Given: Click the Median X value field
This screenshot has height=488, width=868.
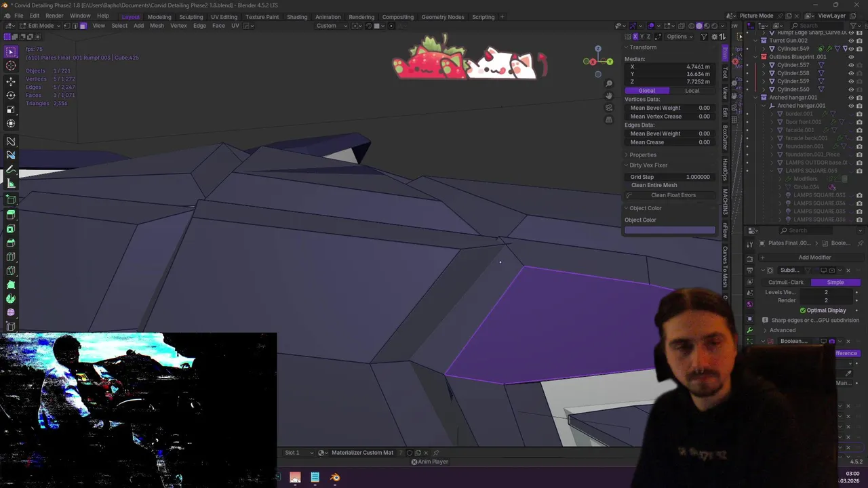Looking at the screenshot, I should 670,67.
